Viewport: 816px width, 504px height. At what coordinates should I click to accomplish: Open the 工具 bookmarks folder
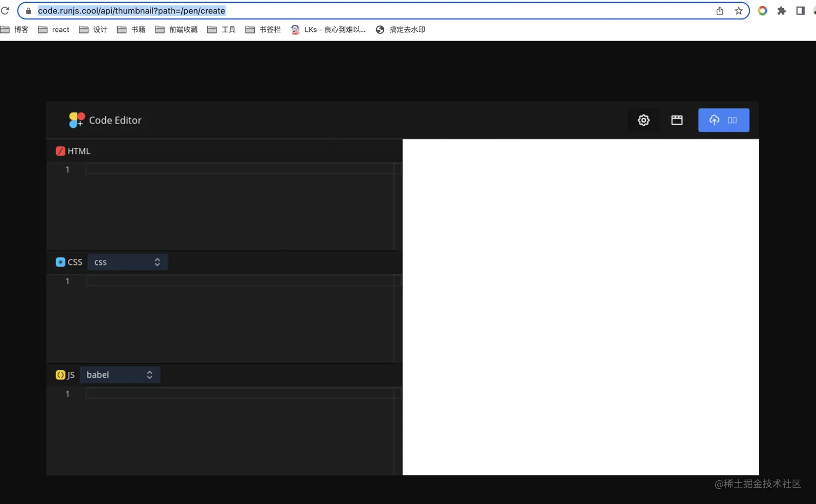click(x=221, y=30)
